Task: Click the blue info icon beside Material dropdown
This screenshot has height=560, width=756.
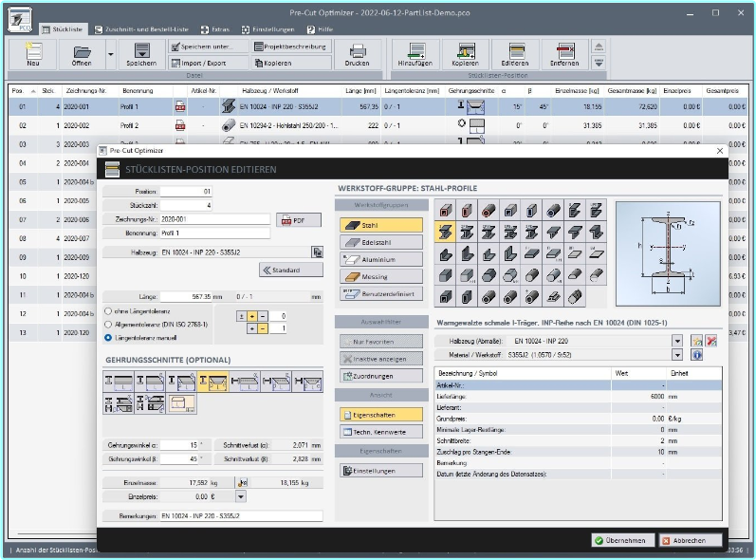Action: coord(696,355)
